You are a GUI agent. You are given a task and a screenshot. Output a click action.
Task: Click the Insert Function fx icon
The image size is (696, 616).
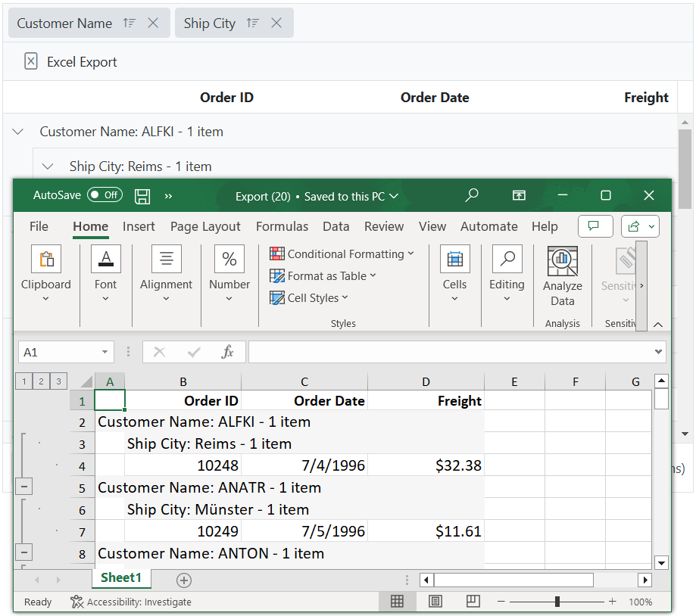(x=227, y=352)
